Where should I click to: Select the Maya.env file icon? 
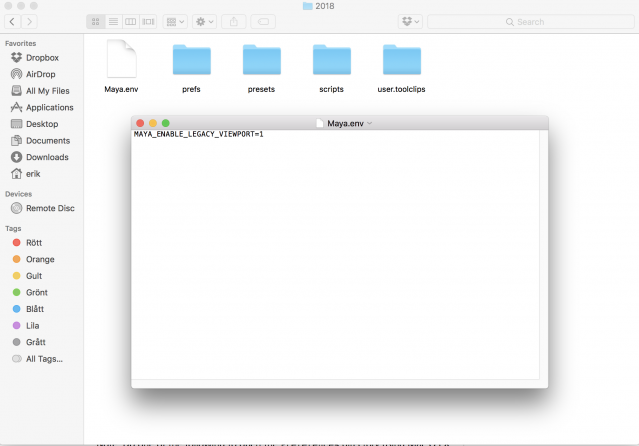click(x=121, y=59)
